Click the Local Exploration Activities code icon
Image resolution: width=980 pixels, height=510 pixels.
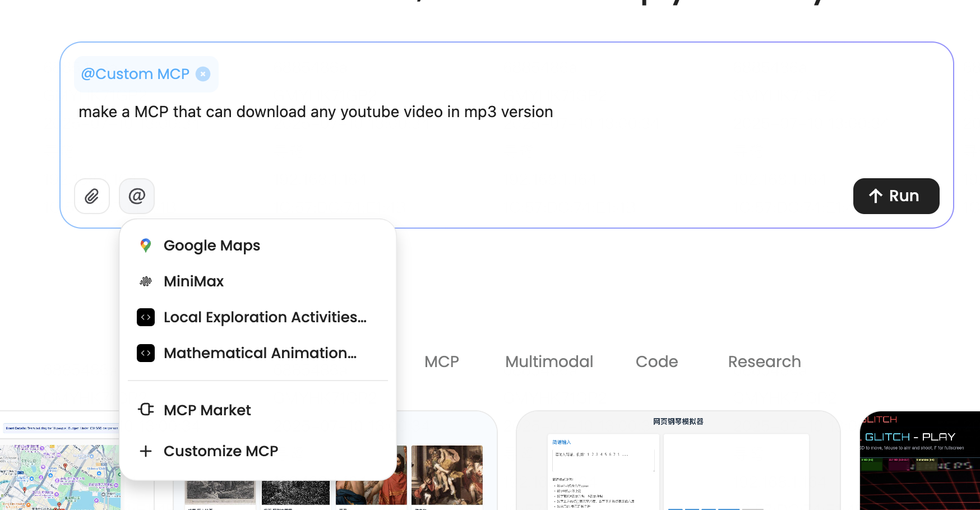pyautogui.click(x=145, y=317)
